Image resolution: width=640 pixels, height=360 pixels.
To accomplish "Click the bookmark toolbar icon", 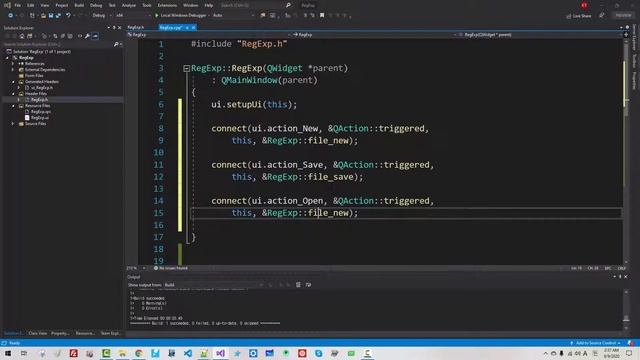I will pyautogui.click(x=322, y=16).
